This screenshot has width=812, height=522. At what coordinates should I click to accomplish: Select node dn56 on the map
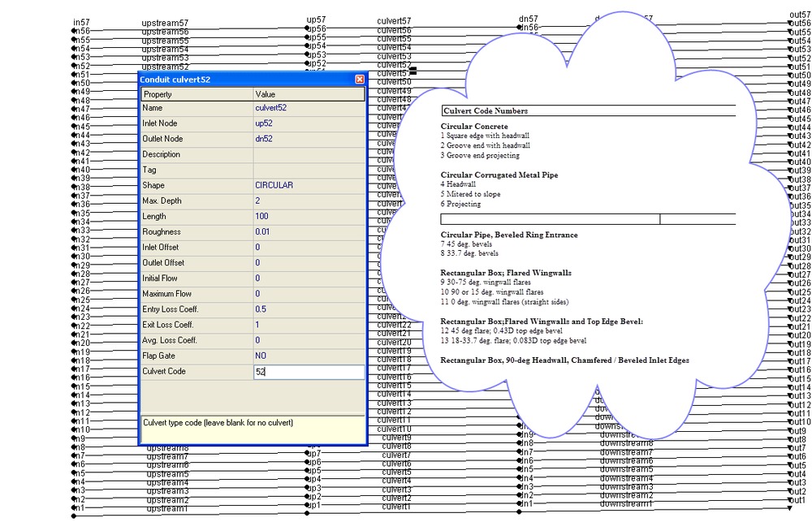tap(517, 26)
